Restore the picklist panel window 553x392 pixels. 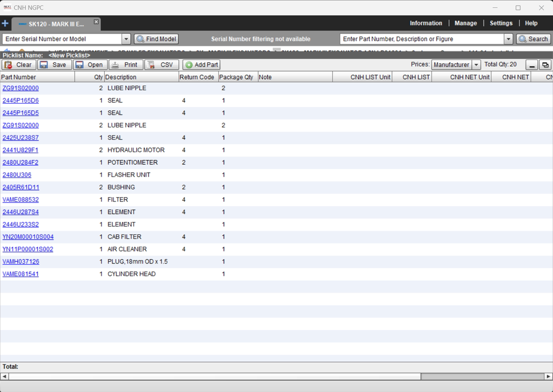pyautogui.click(x=545, y=65)
